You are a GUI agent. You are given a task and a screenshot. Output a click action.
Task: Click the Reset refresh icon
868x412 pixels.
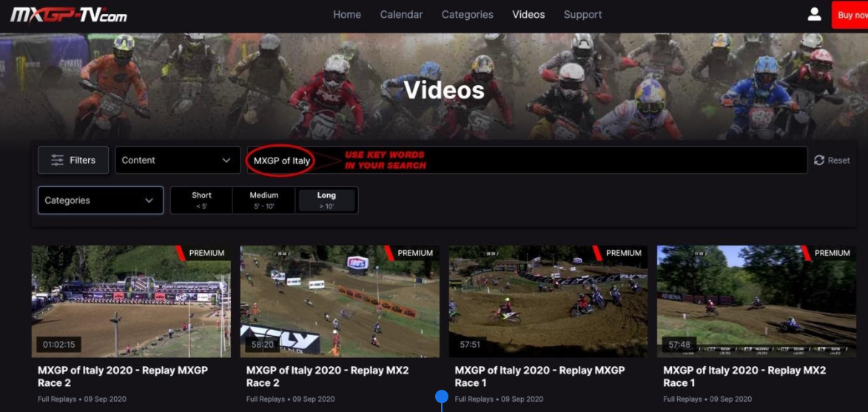819,160
